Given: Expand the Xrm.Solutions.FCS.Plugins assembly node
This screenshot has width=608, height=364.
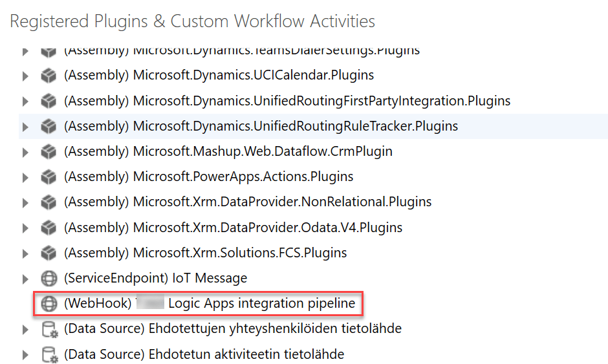Looking at the screenshot, I should [x=25, y=253].
